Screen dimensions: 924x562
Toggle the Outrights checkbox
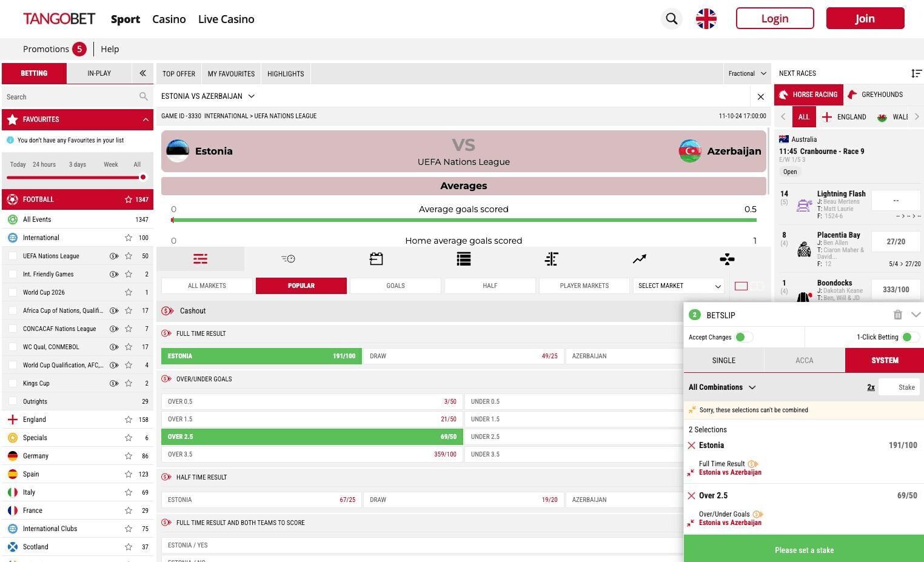[13, 401]
